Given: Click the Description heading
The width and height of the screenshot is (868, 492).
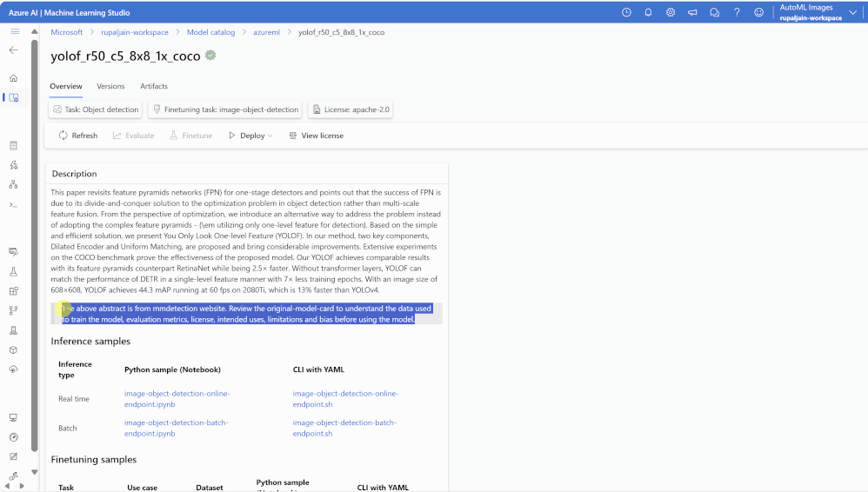Looking at the screenshot, I should (x=74, y=174).
